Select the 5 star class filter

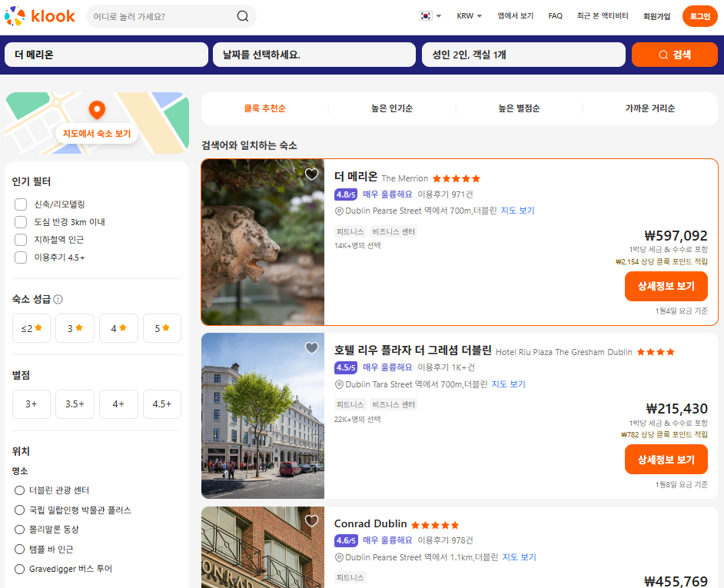click(162, 328)
